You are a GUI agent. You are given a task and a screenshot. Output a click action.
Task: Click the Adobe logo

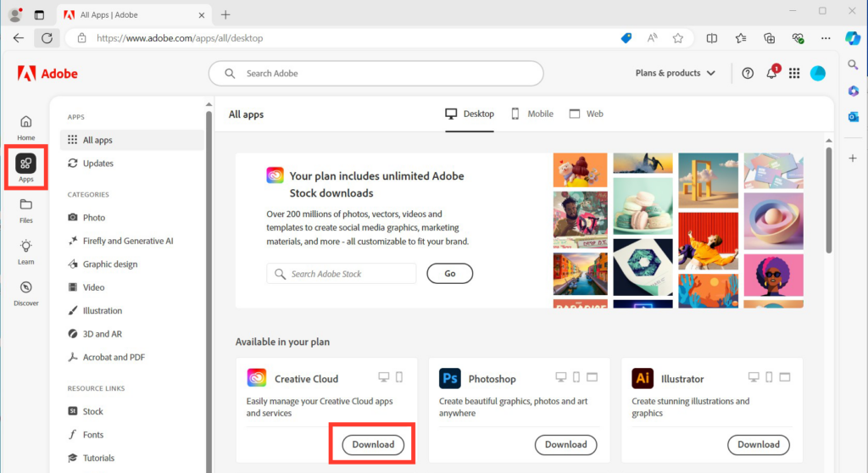[x=47, y=74]
